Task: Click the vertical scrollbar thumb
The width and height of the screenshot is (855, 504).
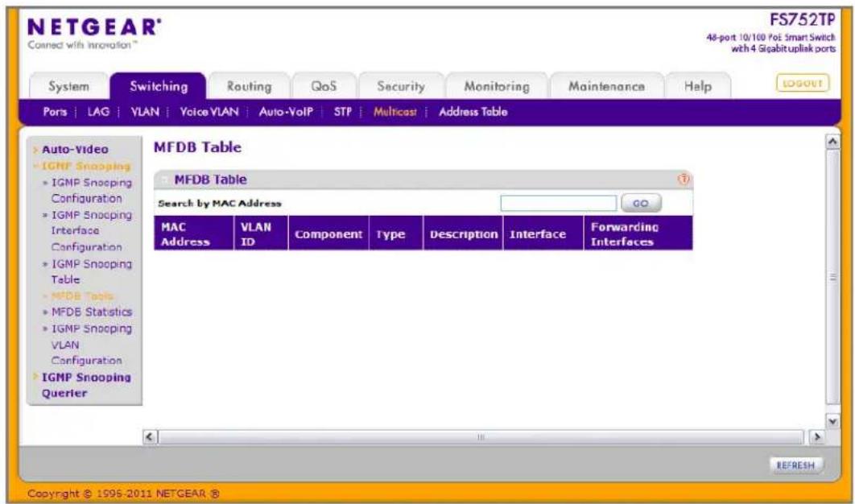Action: [x=833, y=278]
